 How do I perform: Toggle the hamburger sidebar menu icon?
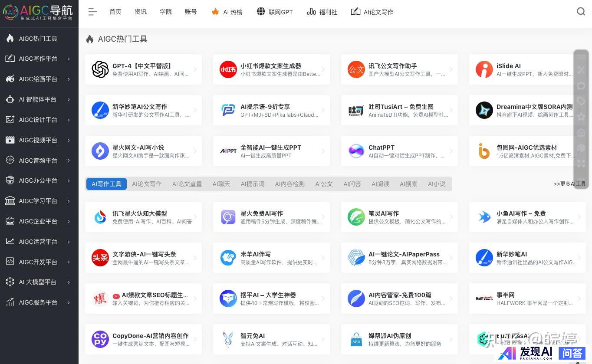(92, 12)
